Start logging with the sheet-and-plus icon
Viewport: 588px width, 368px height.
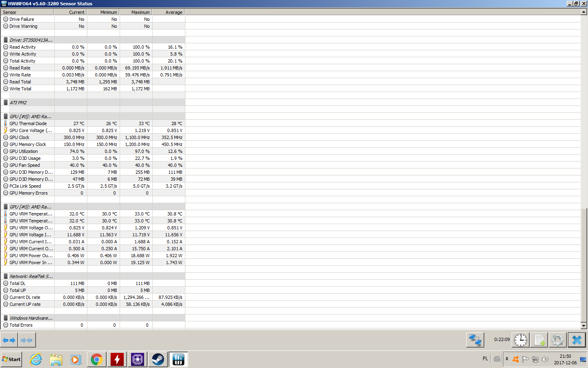[x=539, y=340]
